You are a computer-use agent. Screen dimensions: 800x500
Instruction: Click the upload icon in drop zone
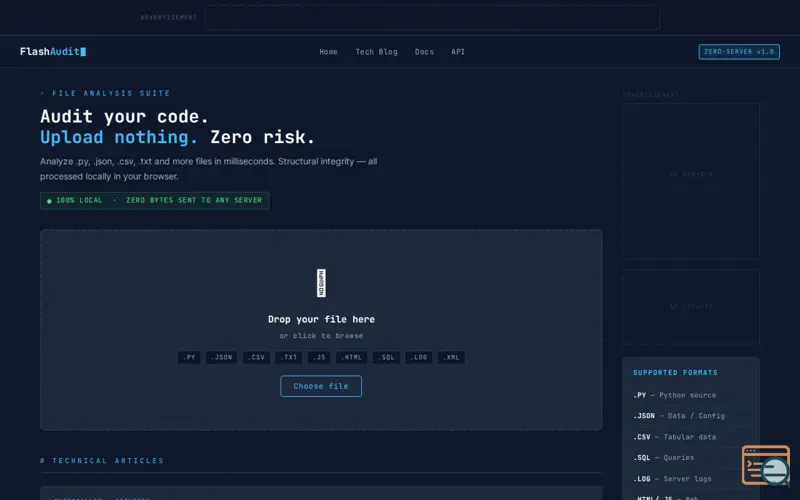321,283
